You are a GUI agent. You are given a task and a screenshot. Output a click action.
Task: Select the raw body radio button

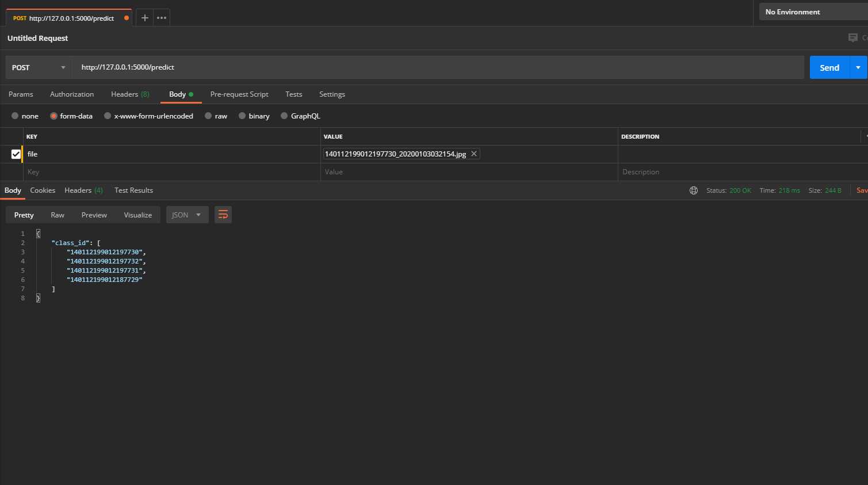tap(208, 116)
